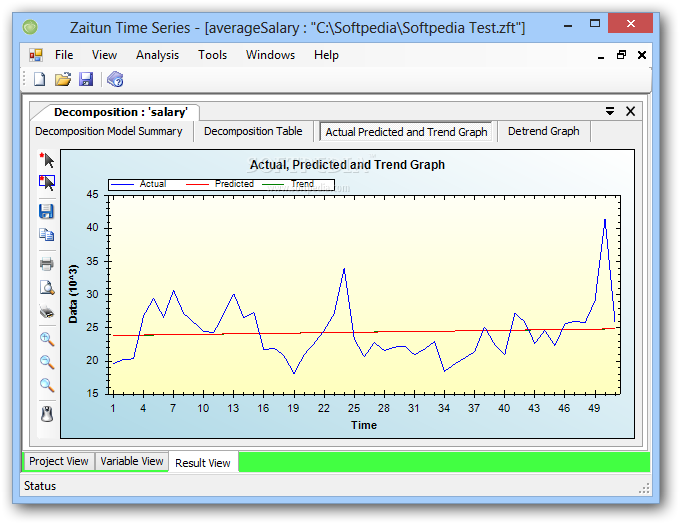The height and width of the screenshot is (524, 680).
Task: Close the Decomposition 'salary' result panel
Action: click(x=631, y=111)
